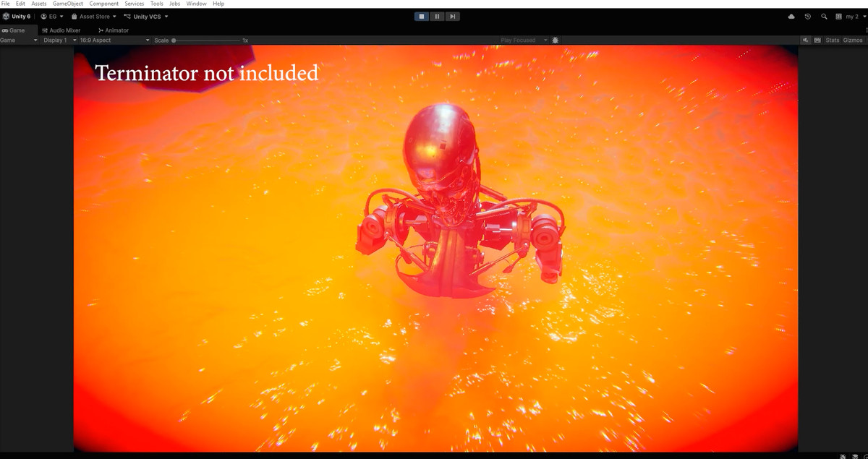Open the Tools menu
868x459 pixels.
click(x=157, y=4)
